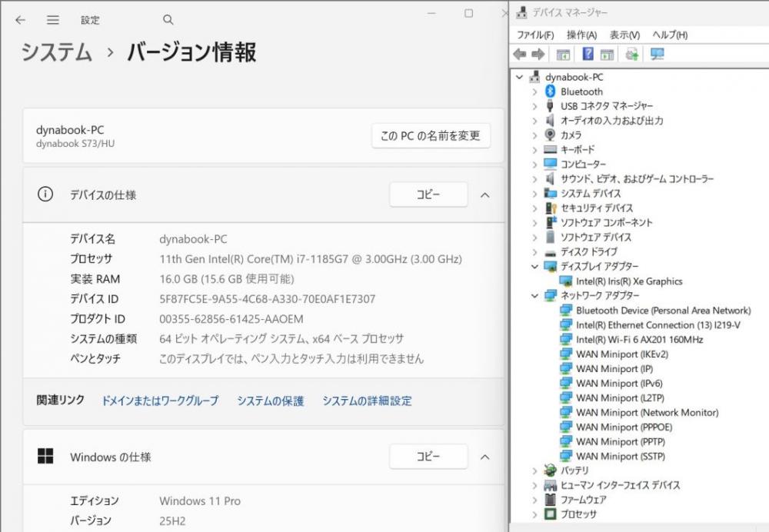Expand the サウンド、ビデオ、およびゲーム コントローラー arrow
Image resolution: width=769 pixels, height=532 pixels.
pos(535,179)
